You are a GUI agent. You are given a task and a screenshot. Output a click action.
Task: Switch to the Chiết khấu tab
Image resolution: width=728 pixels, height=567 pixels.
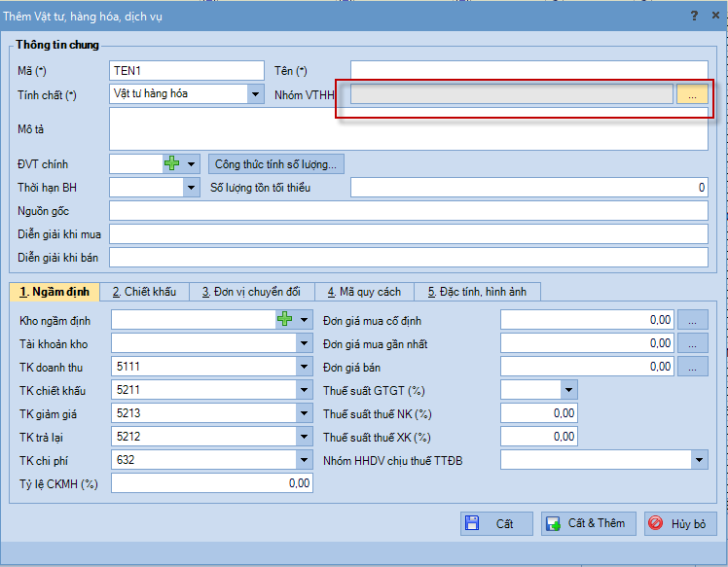(144, 292)
